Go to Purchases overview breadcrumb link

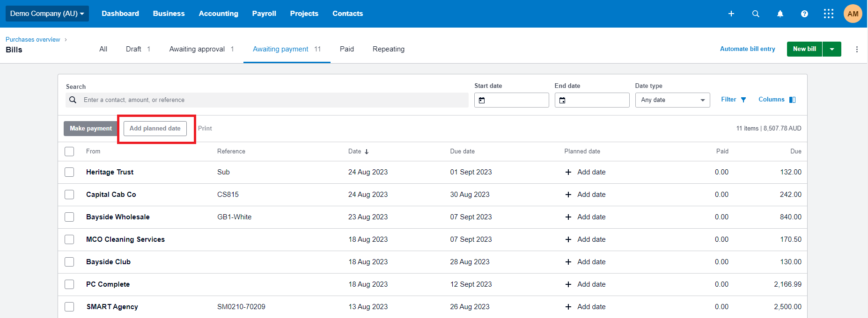pyautogui.click(x=33, y=40)
